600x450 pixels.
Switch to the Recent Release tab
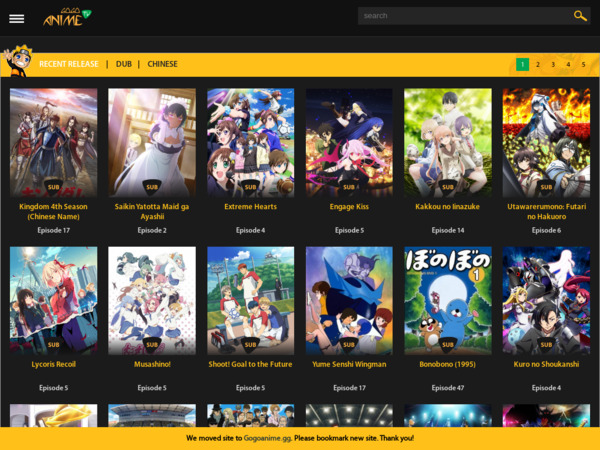(x=68, y=64)
